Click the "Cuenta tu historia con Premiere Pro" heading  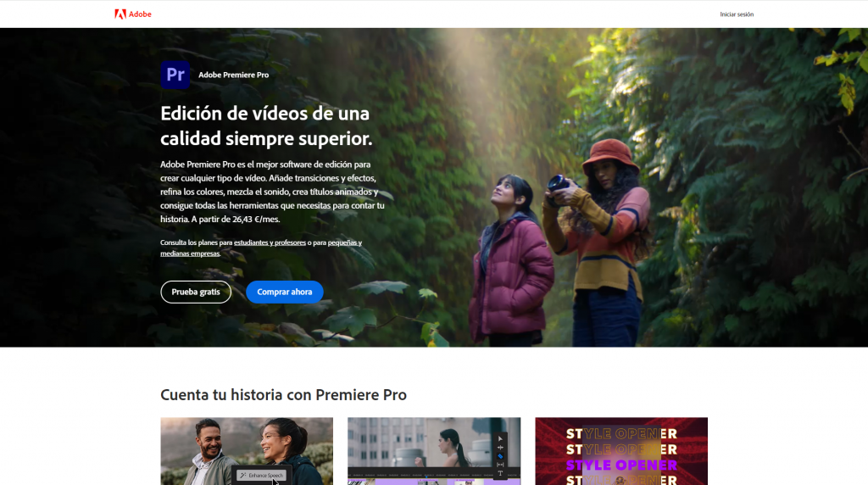(283, 395)
